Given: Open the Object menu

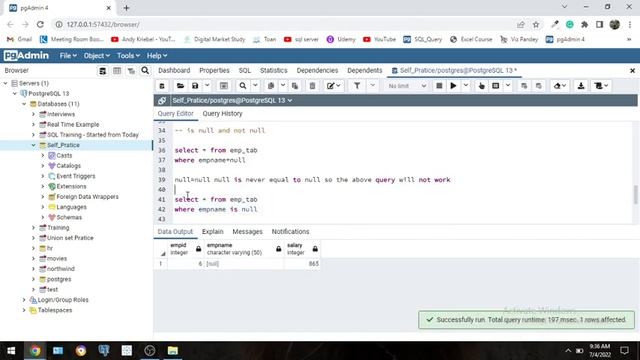Looking at the screenshot, I should (97, 56).
